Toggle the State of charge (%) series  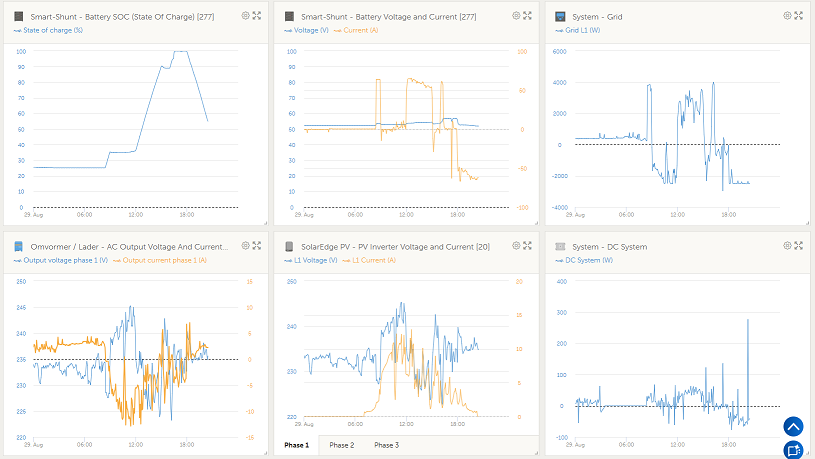52,31
